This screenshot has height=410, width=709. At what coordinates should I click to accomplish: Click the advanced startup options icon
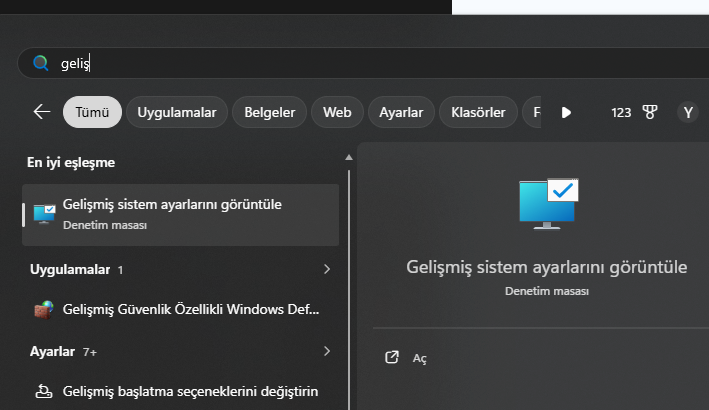(x=43, y=390)
